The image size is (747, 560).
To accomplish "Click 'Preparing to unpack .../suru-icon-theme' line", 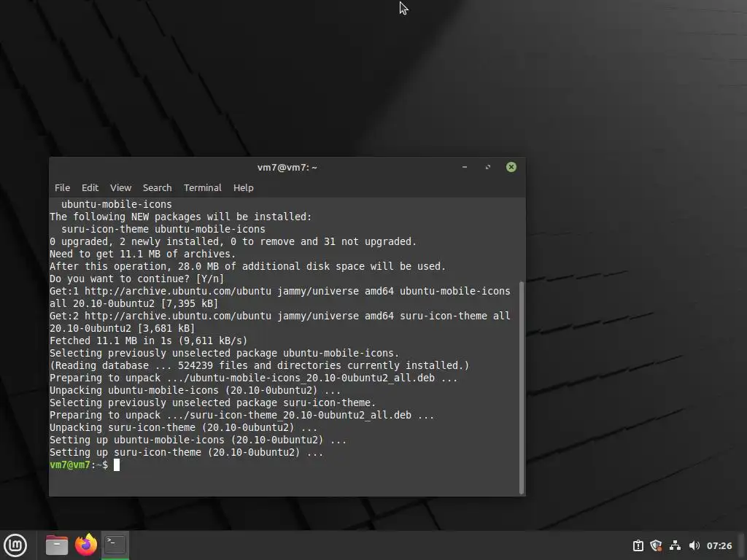I will tap(242, 415).
